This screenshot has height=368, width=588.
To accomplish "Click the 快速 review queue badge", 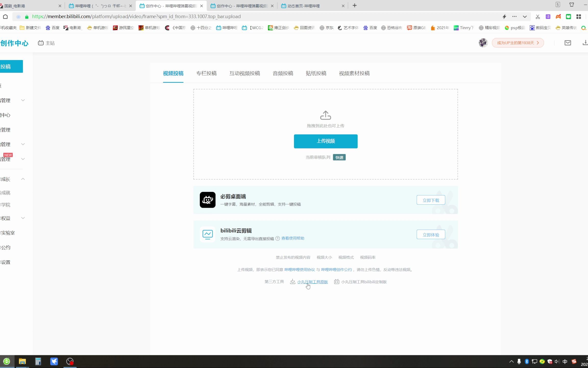I will coord(339,157).
